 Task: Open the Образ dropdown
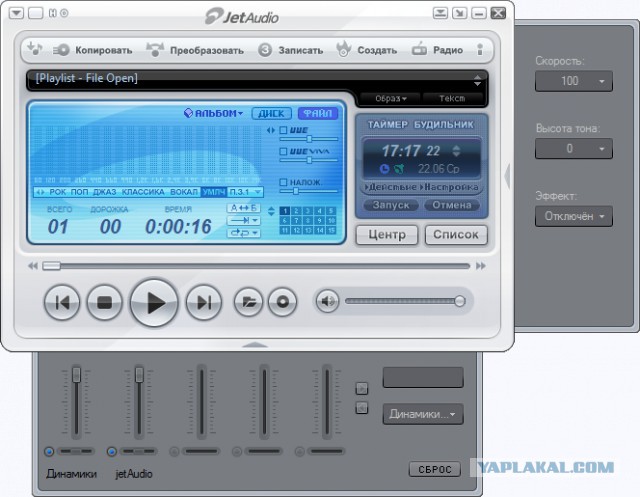390,98
